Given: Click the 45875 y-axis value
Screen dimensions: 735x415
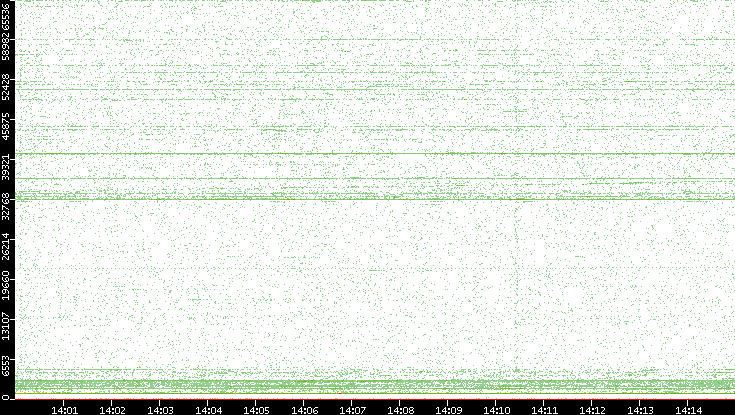Looking at the screenshot, I should coord(7,129).
